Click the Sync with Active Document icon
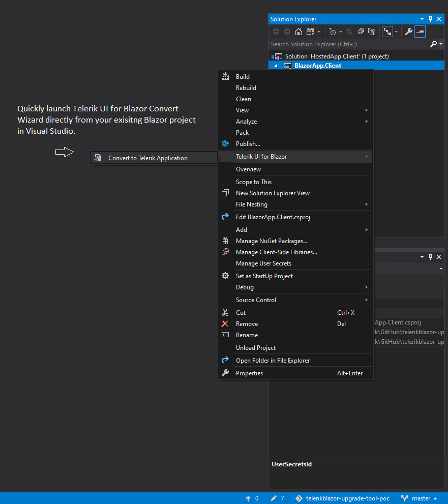Screen dimensions: 448x504 [349, 32]
